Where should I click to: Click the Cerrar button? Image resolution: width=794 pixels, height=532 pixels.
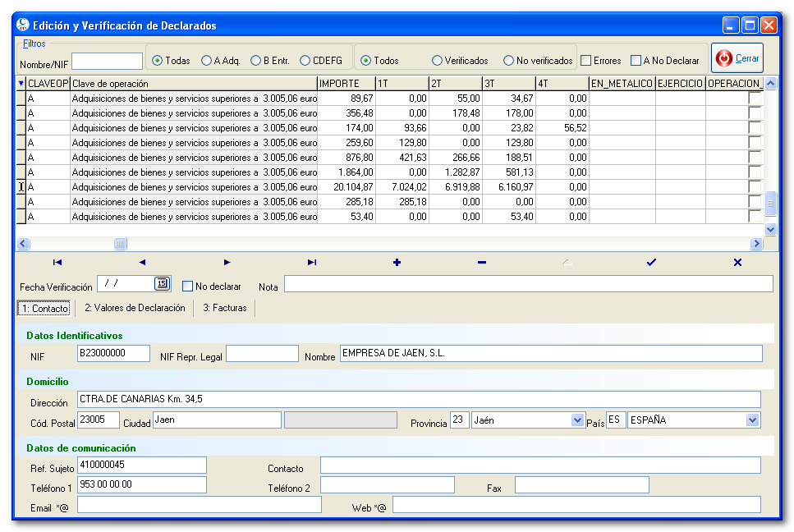click(737, 59)
